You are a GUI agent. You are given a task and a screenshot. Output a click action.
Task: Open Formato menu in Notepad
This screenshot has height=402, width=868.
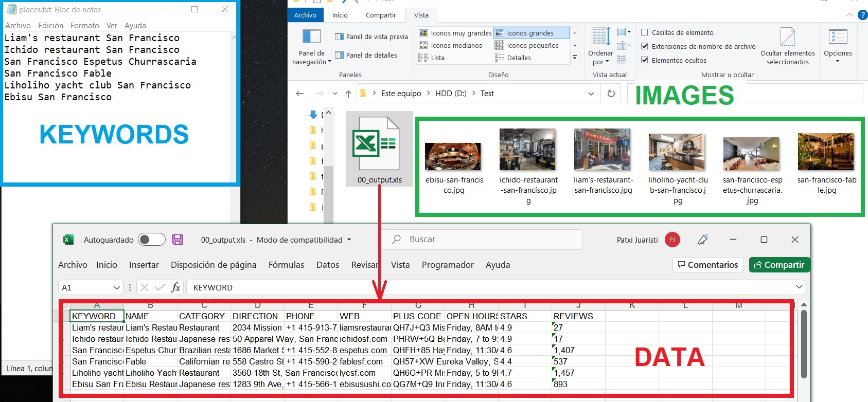coord(84,25)
